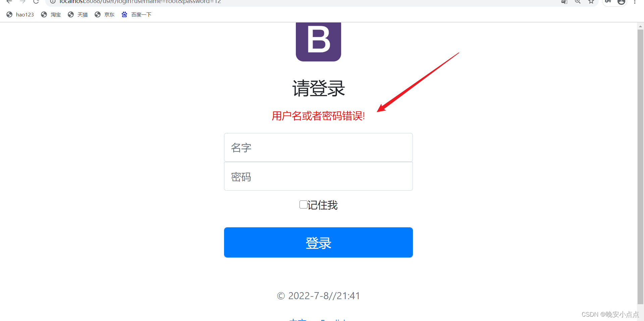Focus the 名字 username field
This screenshot has width=644, height=321.
tap(318, 147)
